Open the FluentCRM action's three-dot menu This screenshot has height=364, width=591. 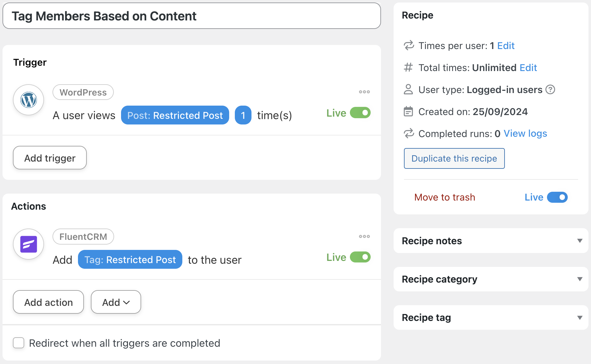[x=364, y=236]
